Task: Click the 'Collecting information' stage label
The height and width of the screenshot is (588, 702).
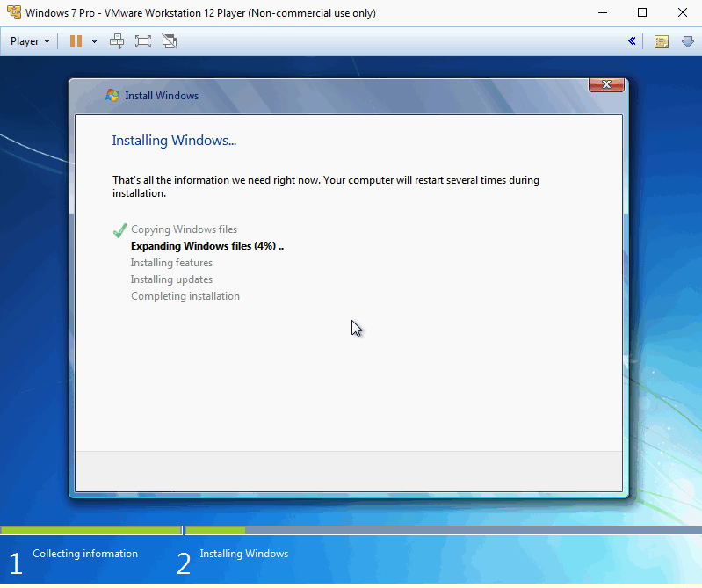Action: pos(85,554)
